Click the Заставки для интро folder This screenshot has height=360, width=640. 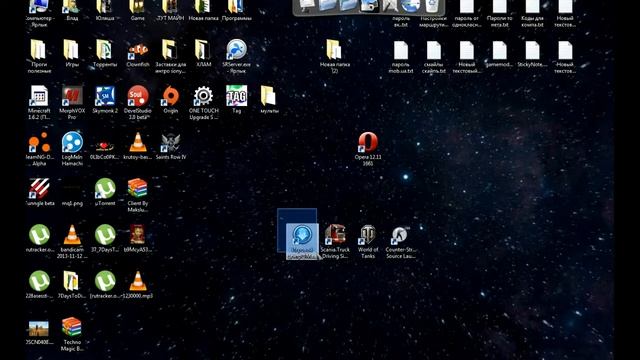[x=170, y=50]
